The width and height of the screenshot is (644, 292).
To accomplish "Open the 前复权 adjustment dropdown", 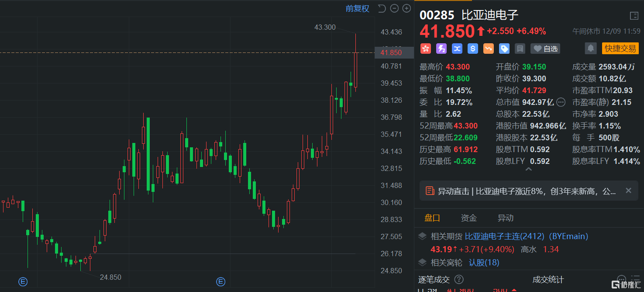I will click(x=358, y=8).
